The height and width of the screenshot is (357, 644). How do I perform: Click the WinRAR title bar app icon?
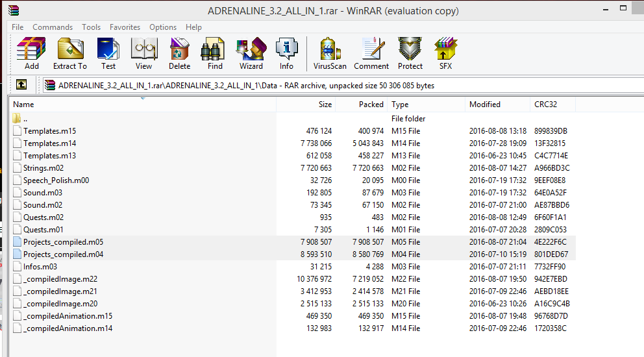[14, 10]
